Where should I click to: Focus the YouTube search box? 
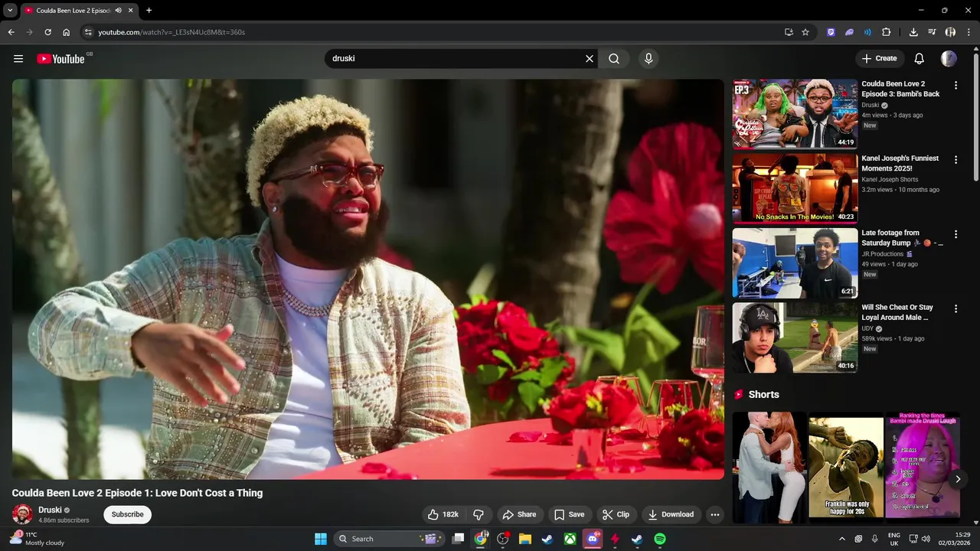coord(456,58)
